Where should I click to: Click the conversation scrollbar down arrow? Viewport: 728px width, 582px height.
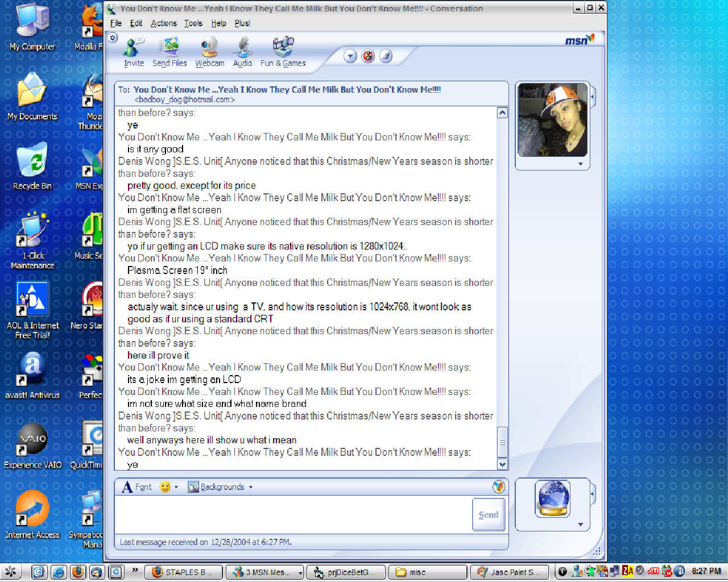[502, 464]
